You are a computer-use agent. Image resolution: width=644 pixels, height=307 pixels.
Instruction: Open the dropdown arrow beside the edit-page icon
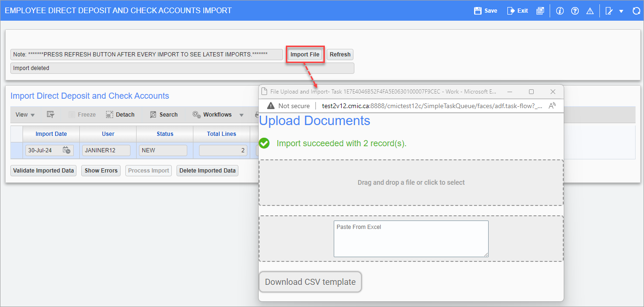[621, 11]
